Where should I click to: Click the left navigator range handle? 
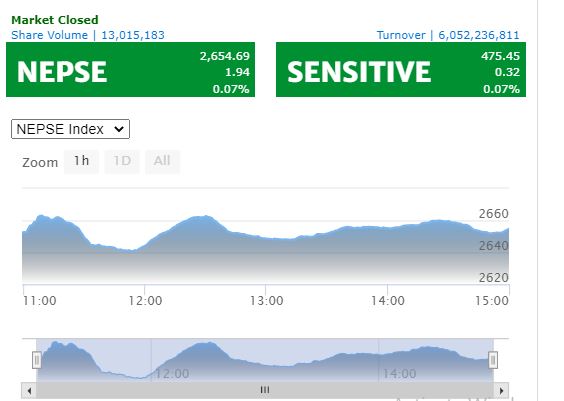[x=36, y=360]
